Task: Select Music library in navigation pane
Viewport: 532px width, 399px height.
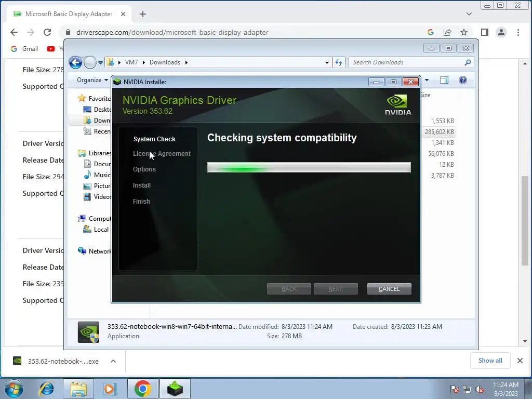Action: pyautogui.click(x=97, y=175)
